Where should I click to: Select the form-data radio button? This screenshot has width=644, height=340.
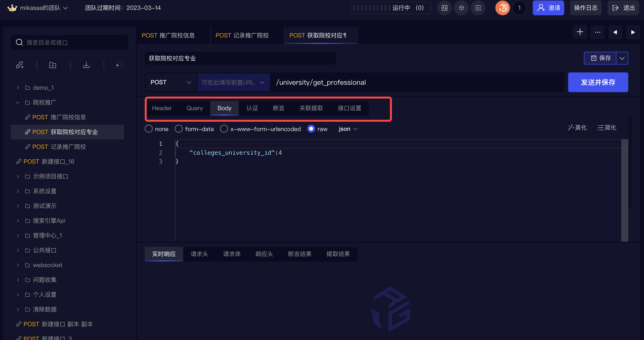click(179, 129)
